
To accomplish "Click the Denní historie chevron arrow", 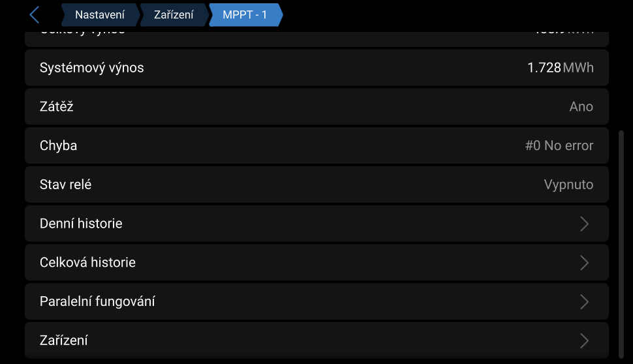I will 584,224.
